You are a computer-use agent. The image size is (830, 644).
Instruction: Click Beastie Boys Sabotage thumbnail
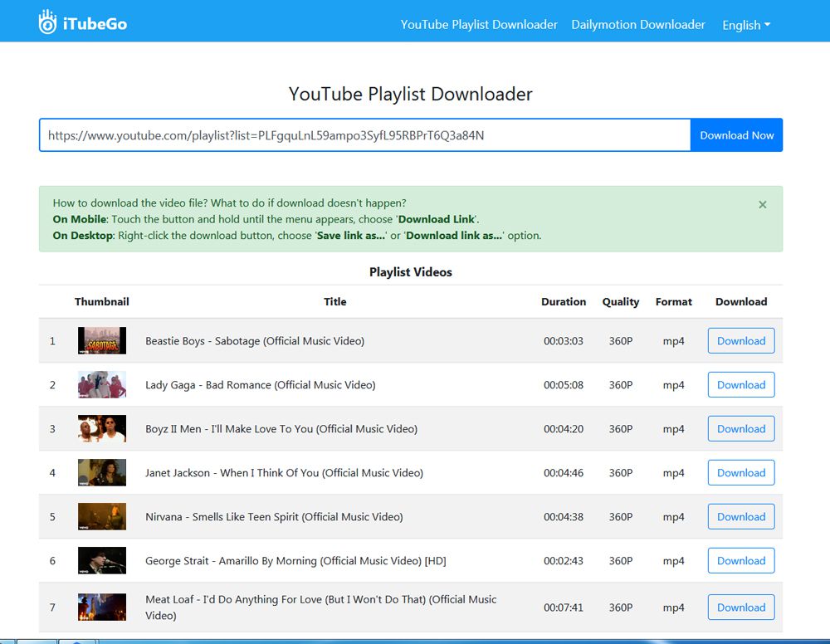(x=102, y=340)
